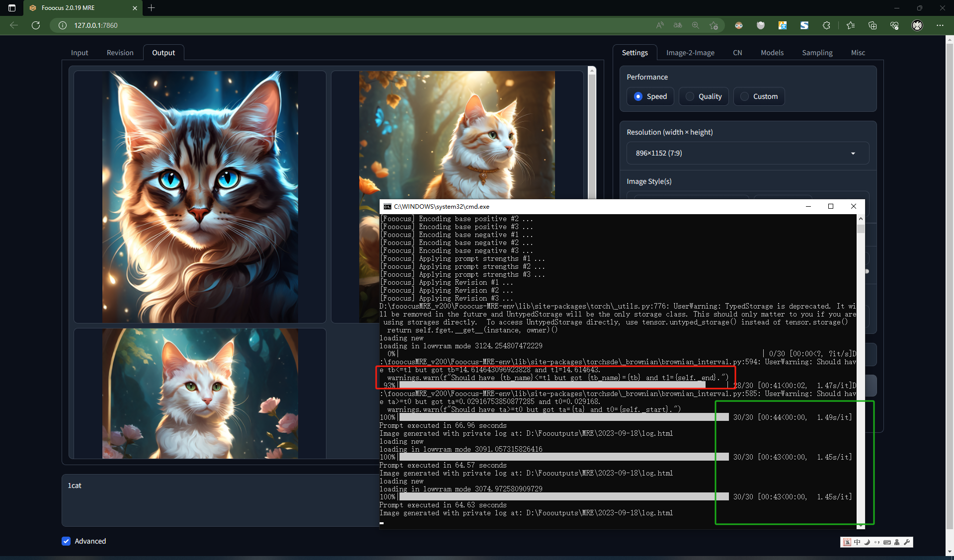Open the Models tab

click(772, 52)
